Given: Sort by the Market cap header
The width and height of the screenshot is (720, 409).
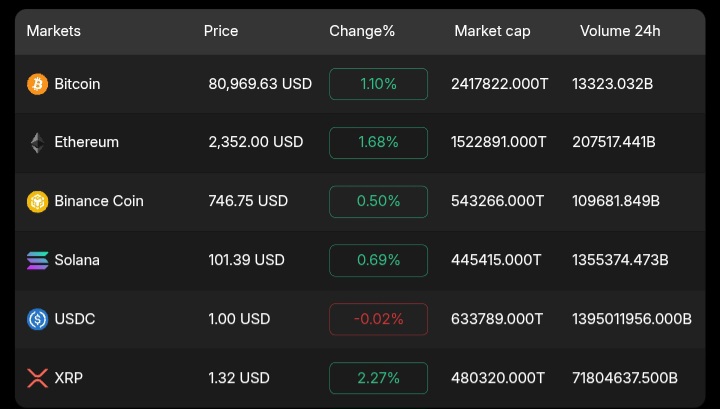Looking at the screenshot, I should 492,31.
